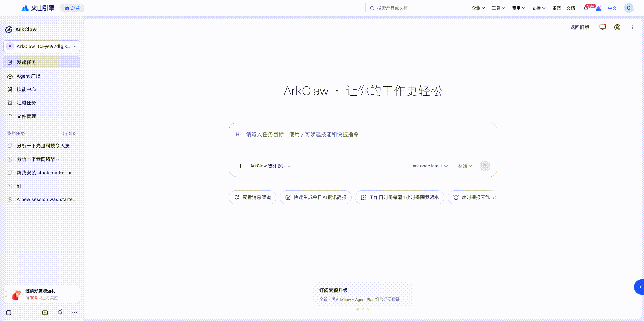This screenshot has height=321, width=644.
Task: Click the tools icon beside 技能中心
Action: pyautogui.click(x=10, y=89)
